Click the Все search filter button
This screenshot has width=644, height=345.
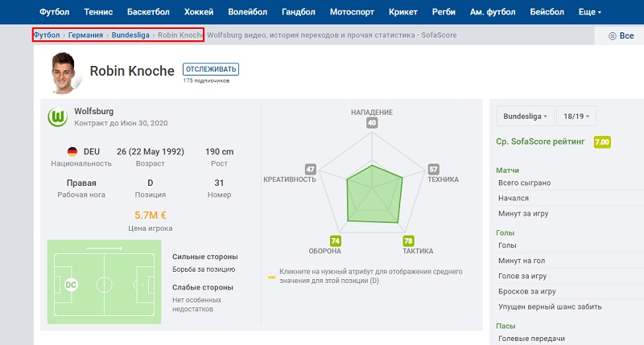[x=621, y=36]
